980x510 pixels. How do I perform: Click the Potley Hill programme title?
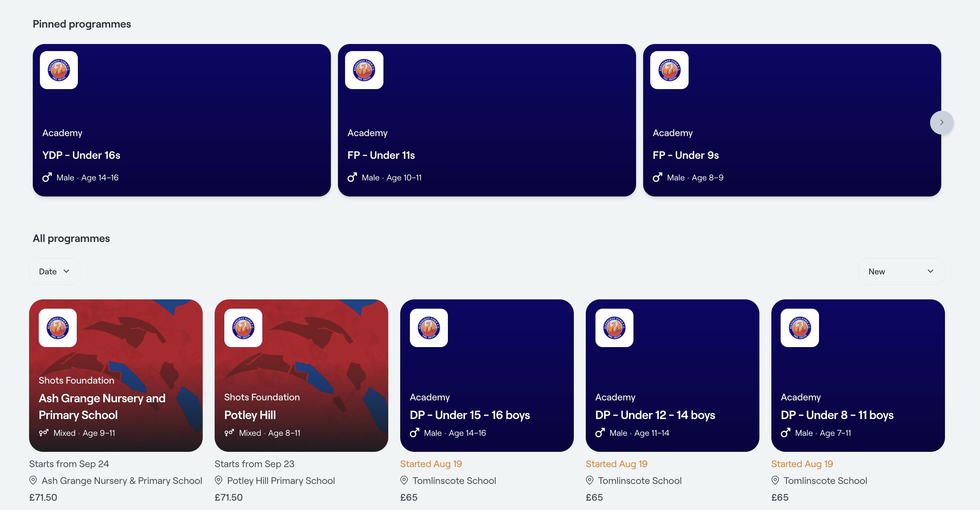(x=250, y=415)
